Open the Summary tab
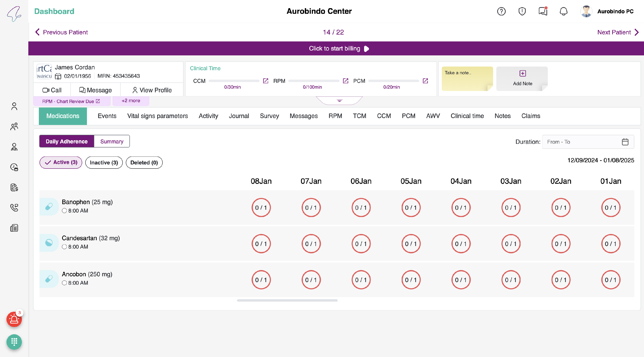 tap(112, 141)
